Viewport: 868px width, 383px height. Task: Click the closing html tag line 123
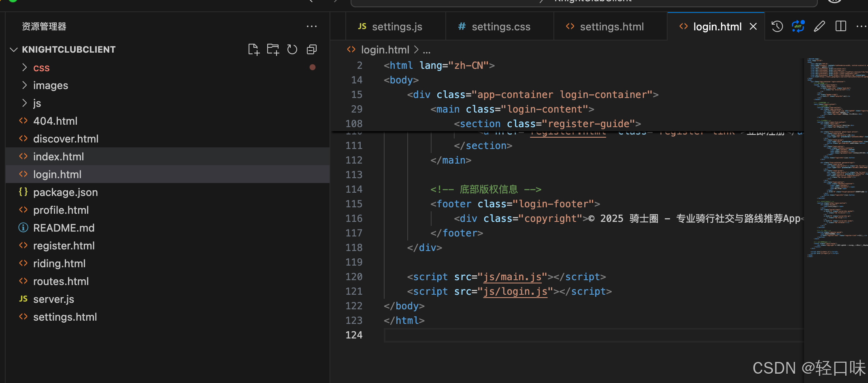coord(404,321)
